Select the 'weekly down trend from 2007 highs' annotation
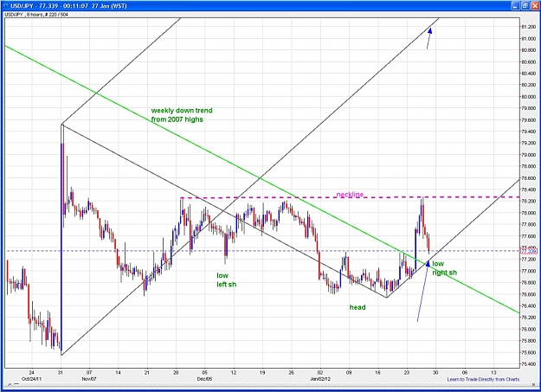The width and height of the screenshot is (541, 392). click(182, 115)
